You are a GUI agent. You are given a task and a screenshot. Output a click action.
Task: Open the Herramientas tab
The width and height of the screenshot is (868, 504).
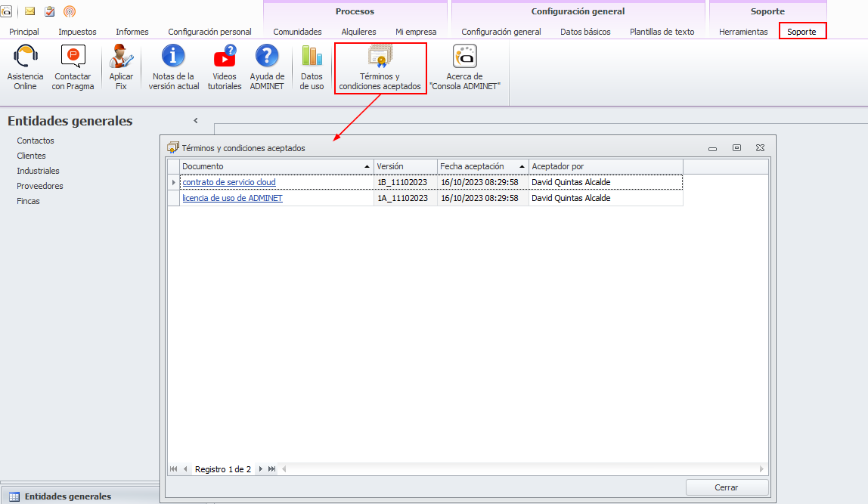pyautogui.click(x=743, y=32)
